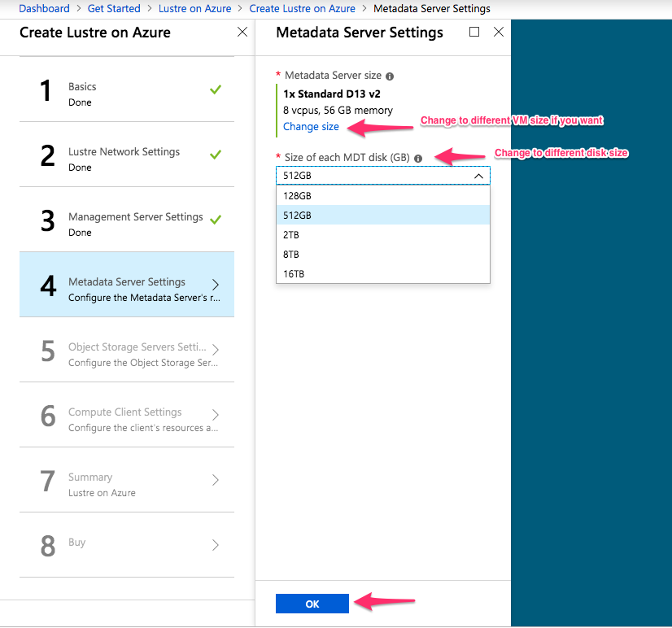Click chevron on Metadata Server Settings step
The image size is (672, 628).
coord(216,285)
